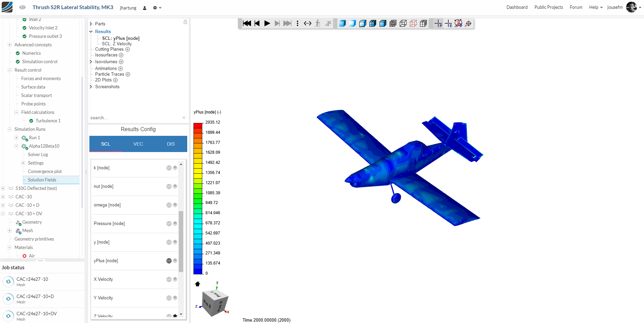Open the SimScale logo home link
The width and height of the screenshot is (644, 323).
point(7,7)
